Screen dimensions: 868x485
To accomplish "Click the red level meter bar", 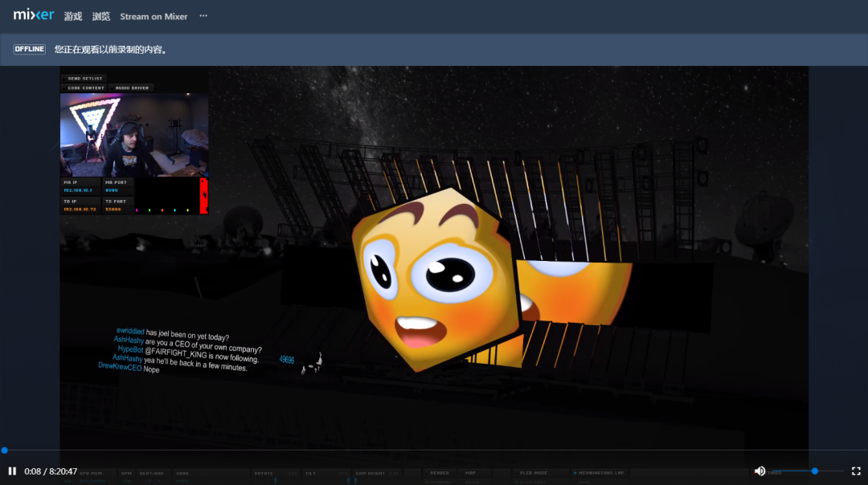I will (x=203, y=196).
